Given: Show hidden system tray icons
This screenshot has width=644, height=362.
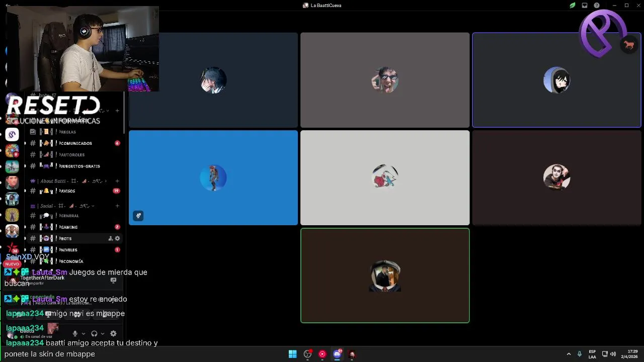Looking at the screenshot, I should (x=569, y=354).
